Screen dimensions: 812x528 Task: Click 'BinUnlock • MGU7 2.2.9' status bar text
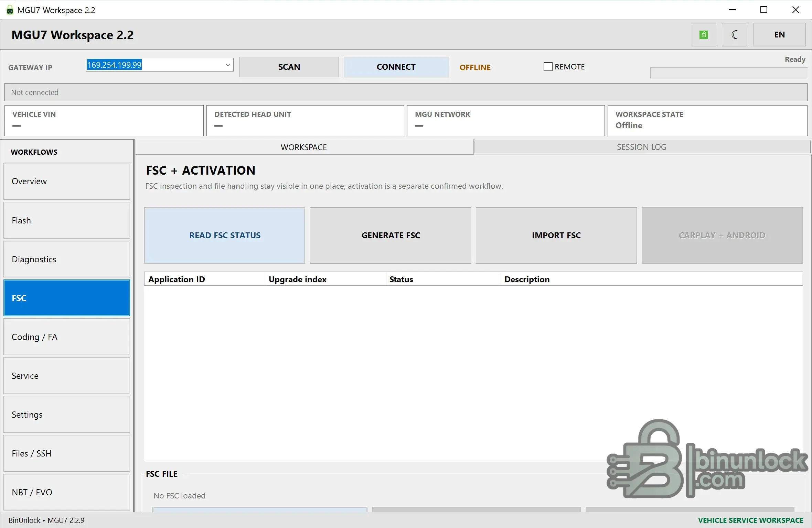[46, 520]
